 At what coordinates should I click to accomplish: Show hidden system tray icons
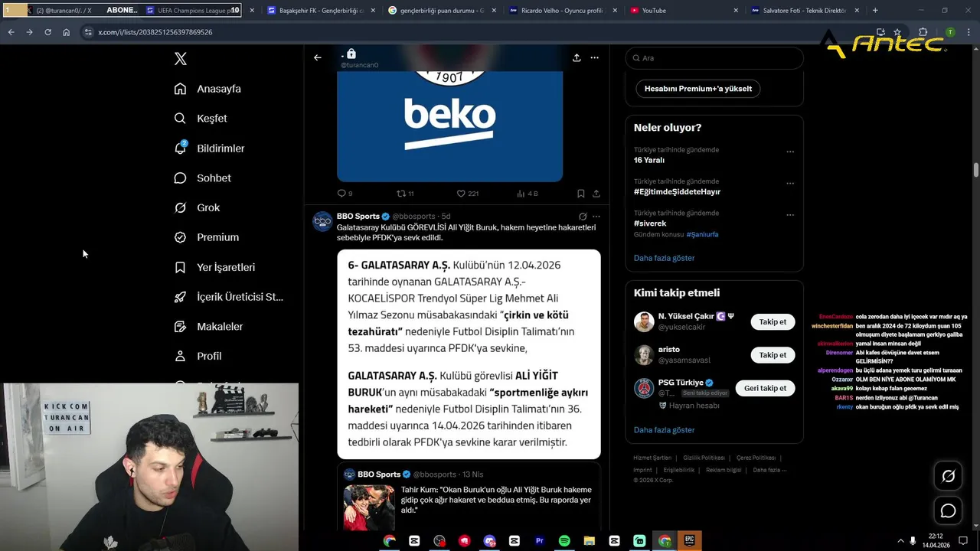(900, 540)
